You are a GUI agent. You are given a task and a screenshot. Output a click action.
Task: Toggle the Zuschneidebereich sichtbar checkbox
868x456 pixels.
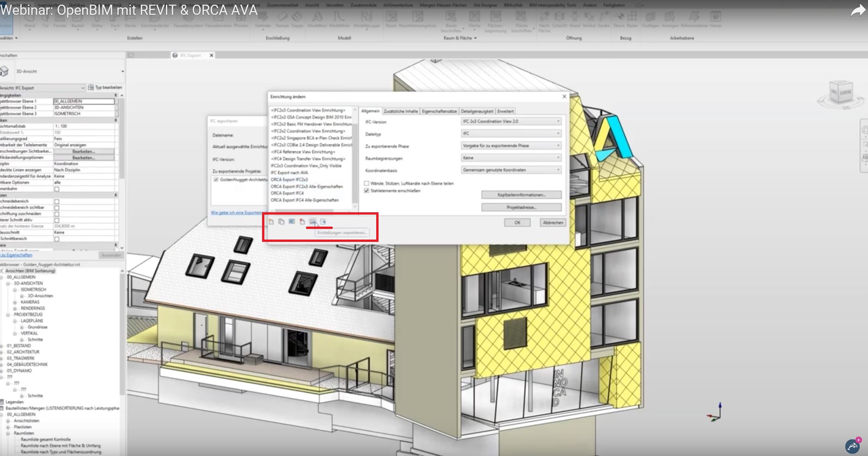[x=57, y=208]
